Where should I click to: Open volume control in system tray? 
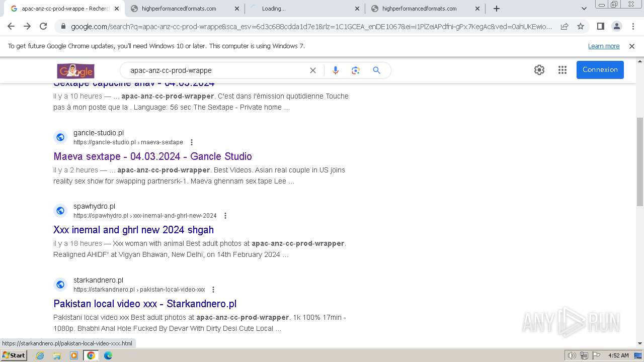click(572, 355)
